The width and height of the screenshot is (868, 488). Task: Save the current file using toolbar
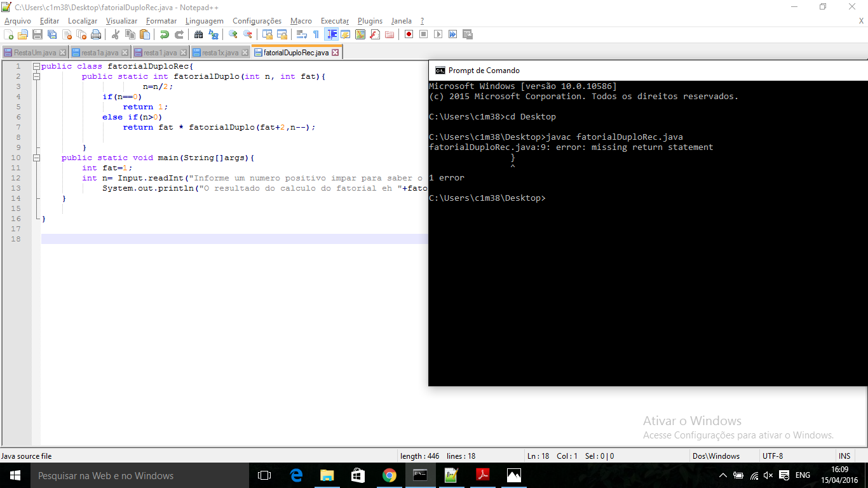37,34
